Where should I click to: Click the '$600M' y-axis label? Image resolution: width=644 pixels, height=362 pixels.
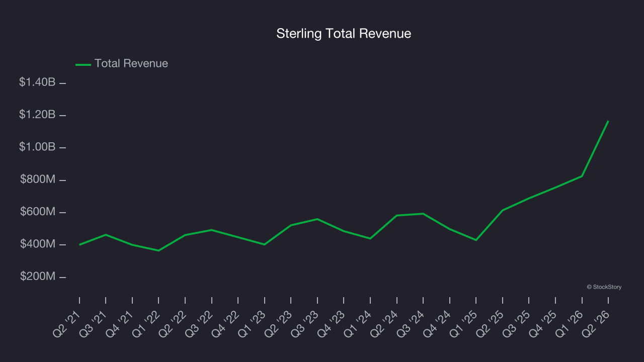point(38,212)
